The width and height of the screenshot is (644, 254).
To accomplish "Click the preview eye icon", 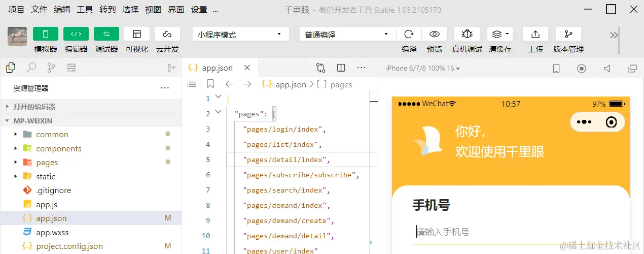I will pyautogui.click(x=434, y=34).
